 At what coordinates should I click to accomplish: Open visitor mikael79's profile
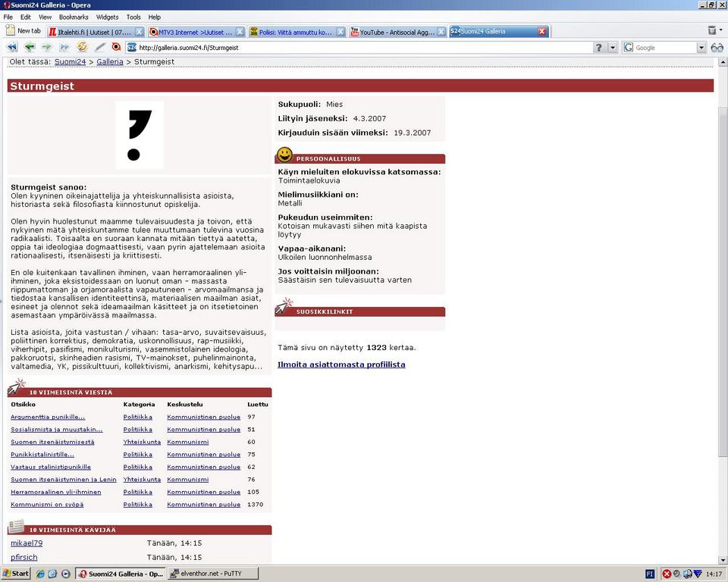(x=27, y=543)
